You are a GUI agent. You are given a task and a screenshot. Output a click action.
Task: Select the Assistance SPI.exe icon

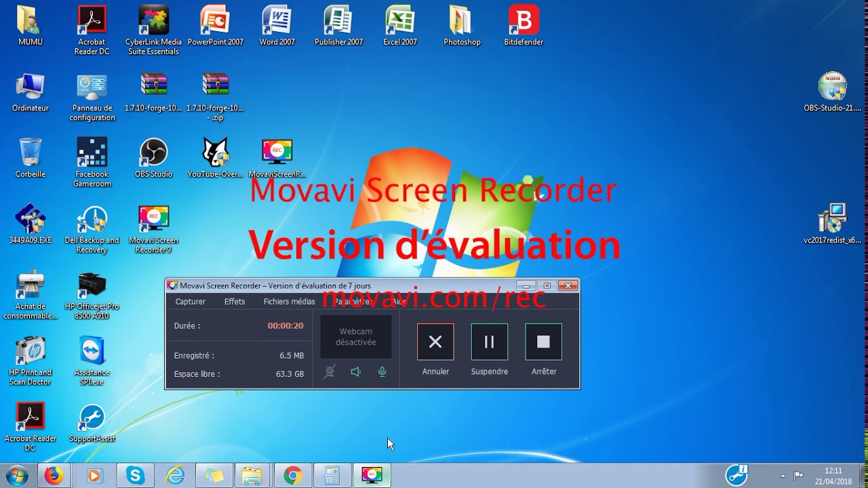point(92,361)
